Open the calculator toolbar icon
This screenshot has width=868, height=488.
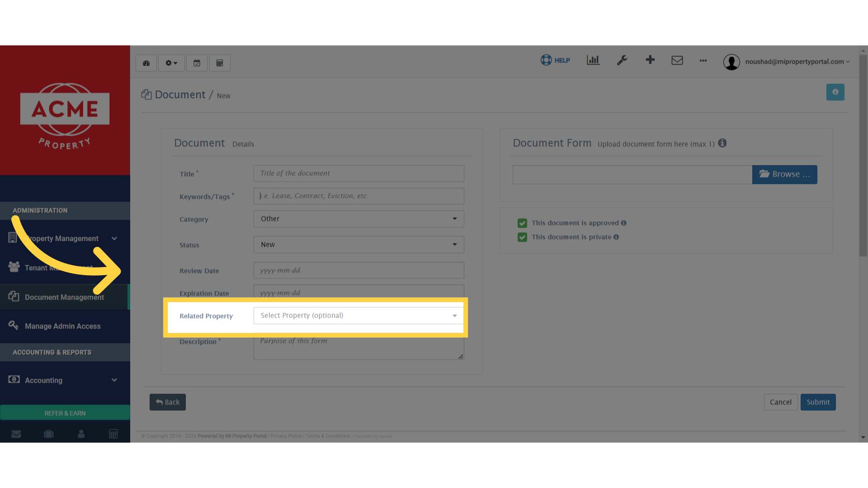coord(220,63)
